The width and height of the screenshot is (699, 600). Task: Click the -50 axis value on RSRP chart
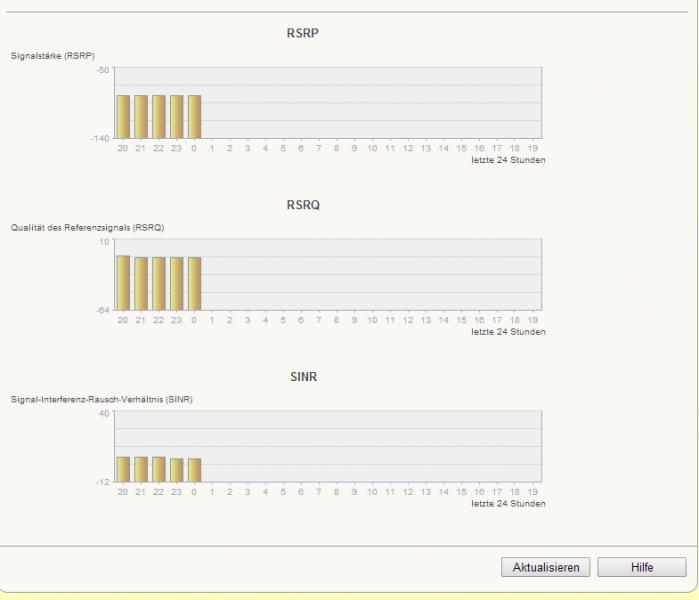tap(103, 70)
